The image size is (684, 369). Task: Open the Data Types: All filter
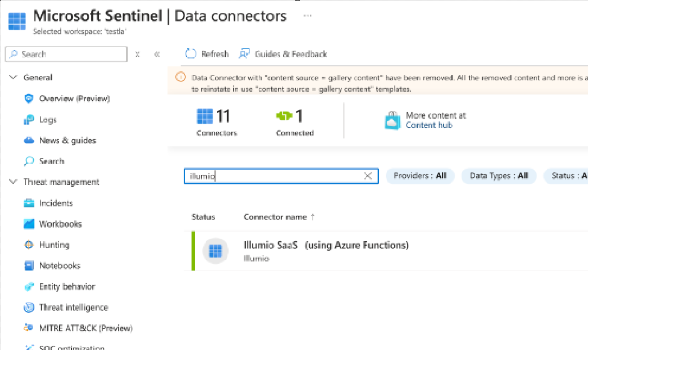coord(499,176)
